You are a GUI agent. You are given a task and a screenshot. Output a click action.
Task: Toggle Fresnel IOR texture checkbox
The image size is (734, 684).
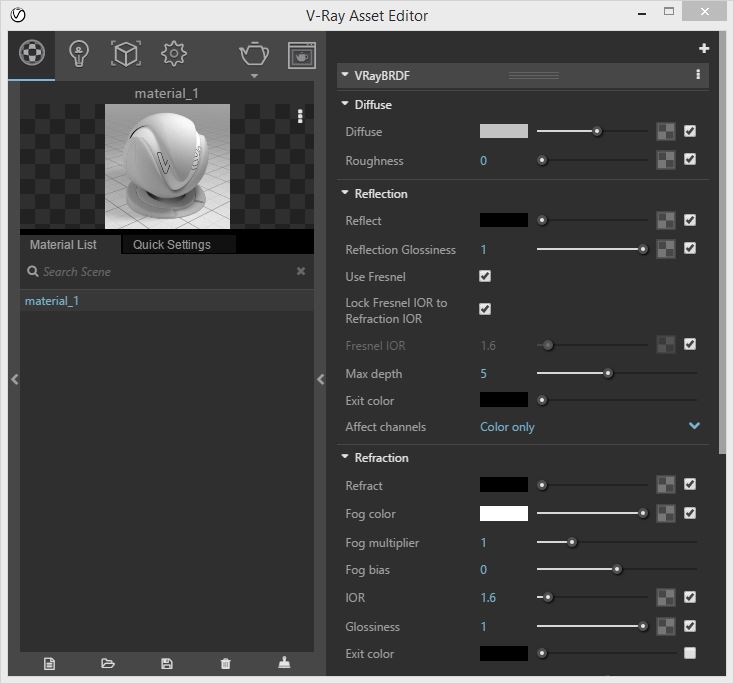[x=690, y=344]
